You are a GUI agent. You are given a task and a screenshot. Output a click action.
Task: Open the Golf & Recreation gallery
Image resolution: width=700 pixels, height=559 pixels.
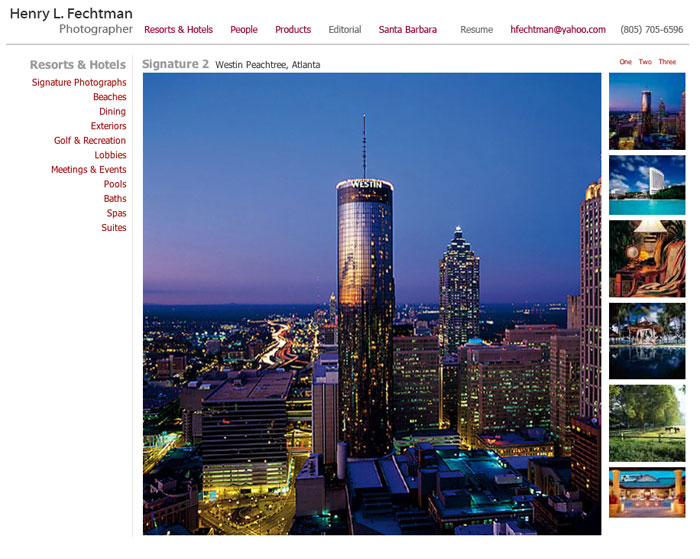click(x=90, y=141)
